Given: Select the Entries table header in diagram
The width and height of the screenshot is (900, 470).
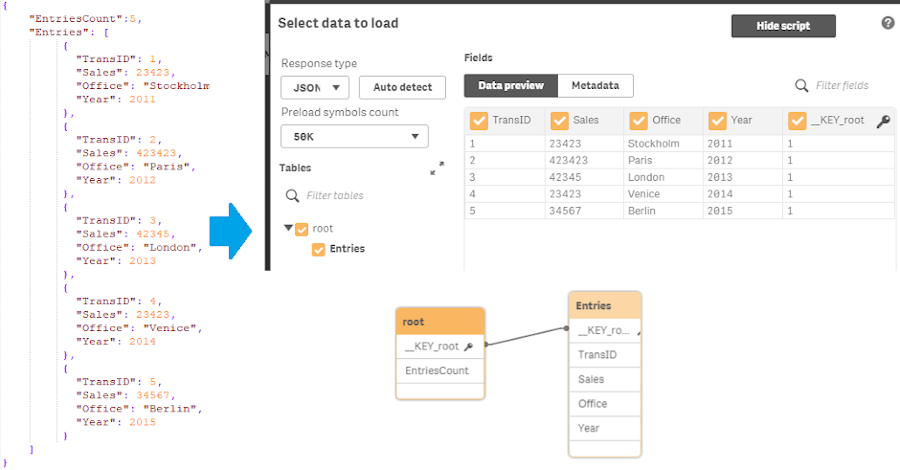Looking at the screenshot, I should point(604,305).
